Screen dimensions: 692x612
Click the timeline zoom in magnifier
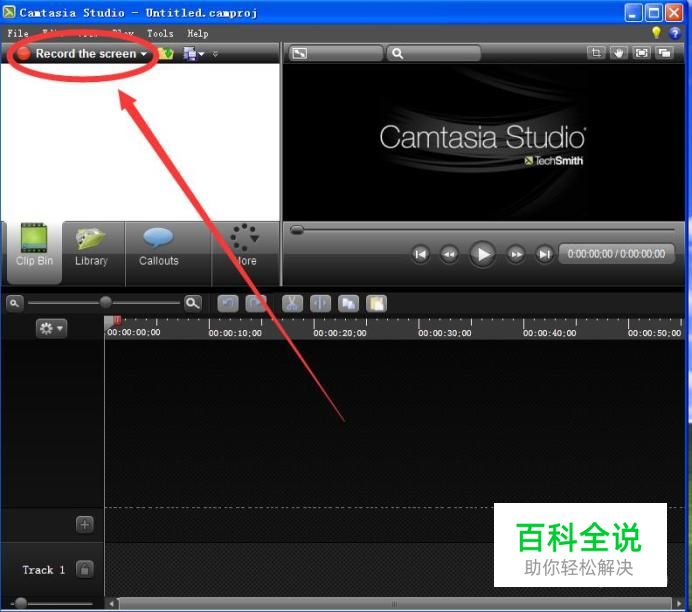192,303
